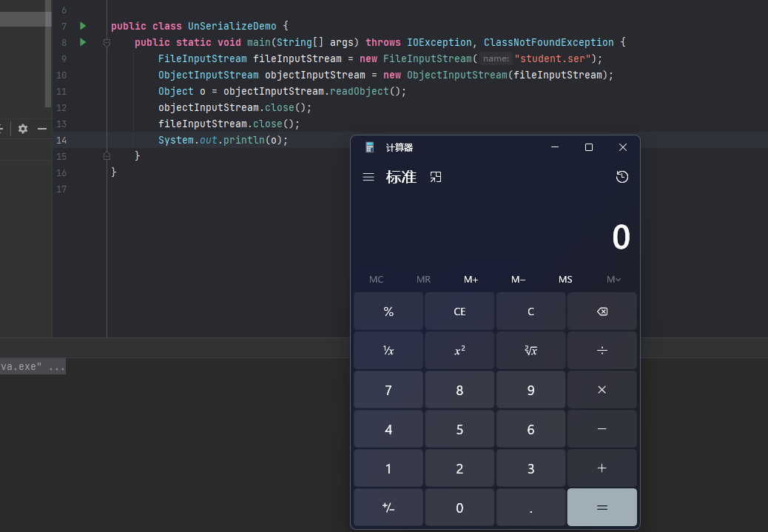Open the calculator navigation hamburger menu
768x532 pixels.
pyautogui.click(x=368, y=177)
